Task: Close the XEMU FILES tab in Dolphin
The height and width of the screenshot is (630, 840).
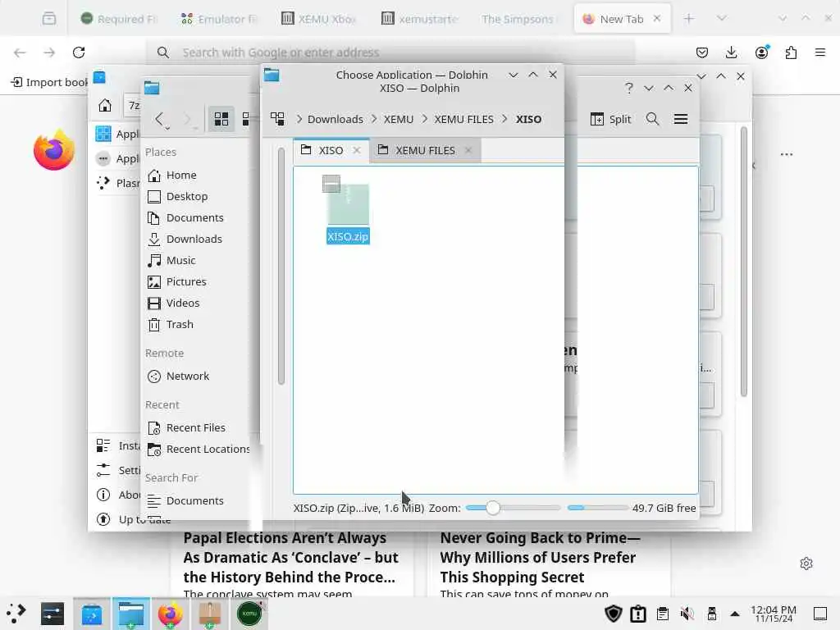Action: click(468, 151)
